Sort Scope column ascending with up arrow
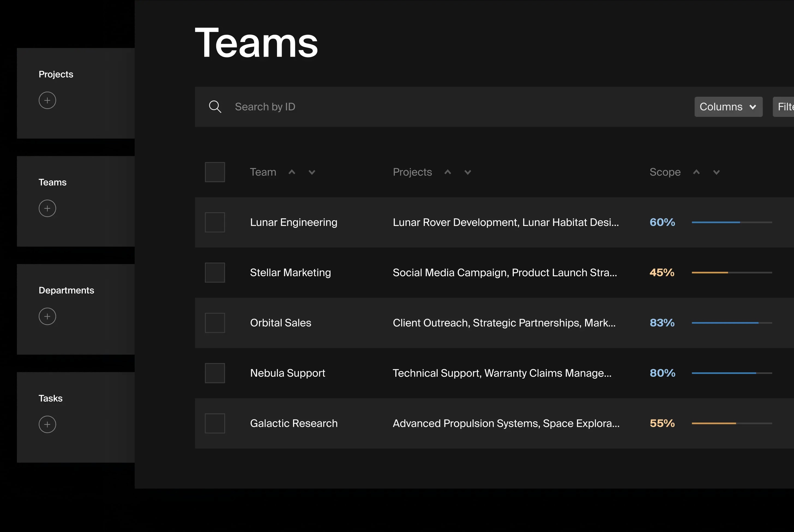The width and height of the screenshot is (794, 532). [x=696, y=172]
